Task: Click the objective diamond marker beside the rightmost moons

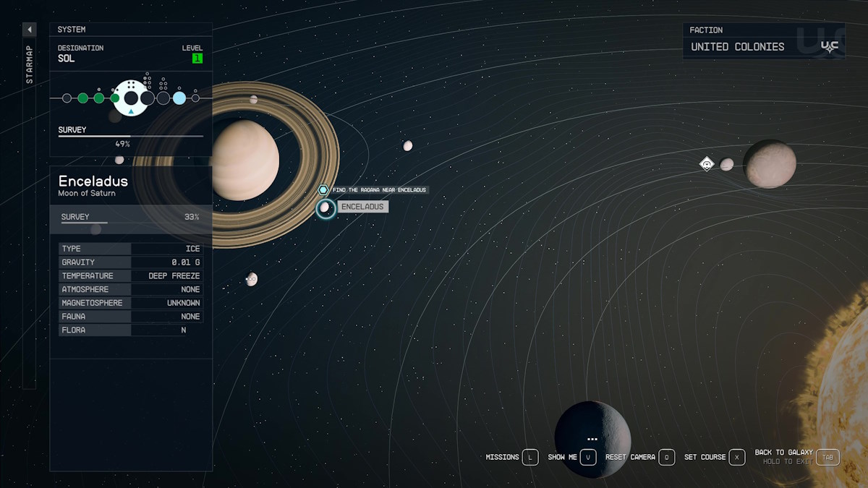Action: [x=707, y=164]
